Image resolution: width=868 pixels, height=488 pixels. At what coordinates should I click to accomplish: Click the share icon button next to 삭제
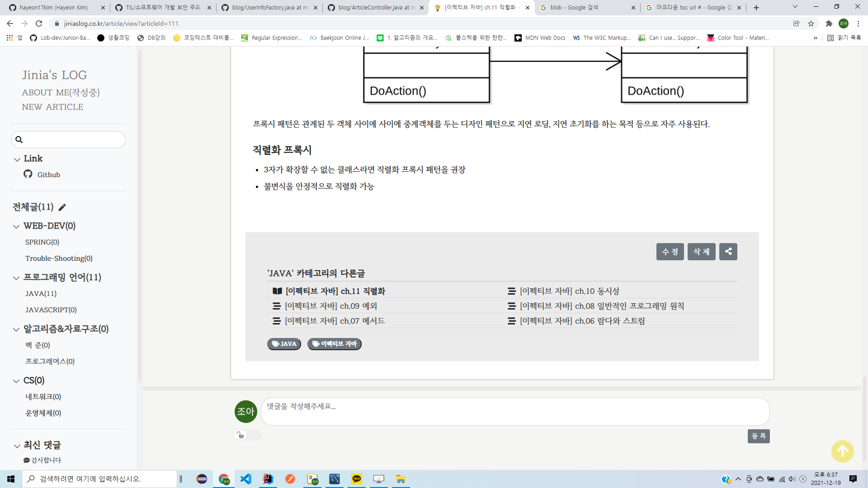(728, 252)
